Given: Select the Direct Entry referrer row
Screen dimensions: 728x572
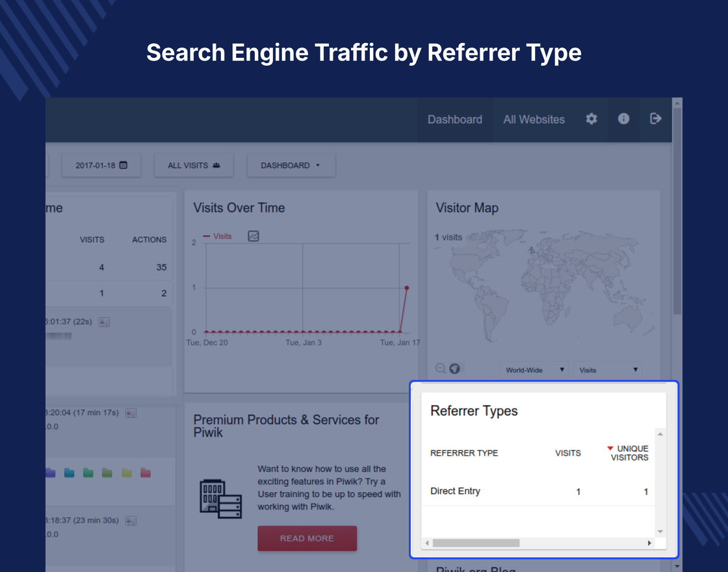Looking at the screenshot, I should coord(538,491).
